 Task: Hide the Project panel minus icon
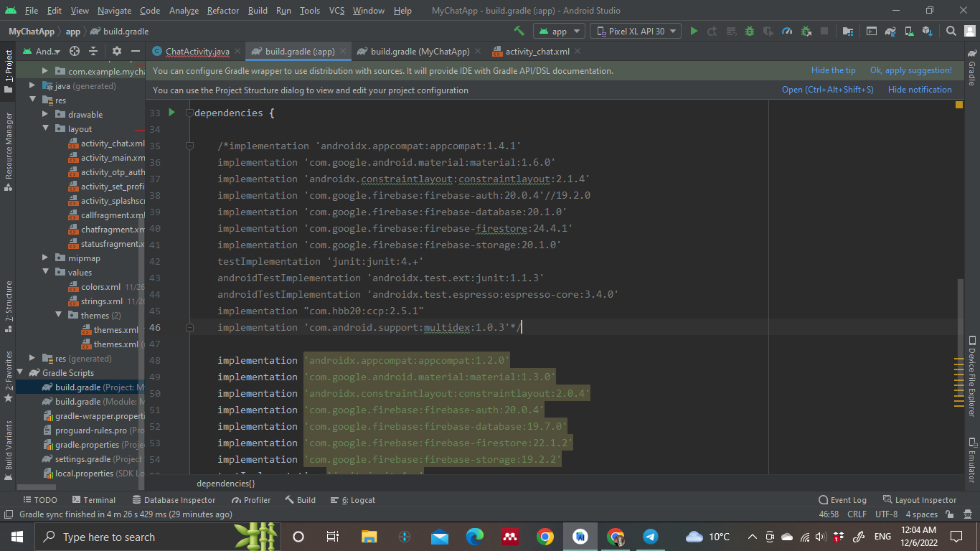pyautogui.click(x=136, y=51)
